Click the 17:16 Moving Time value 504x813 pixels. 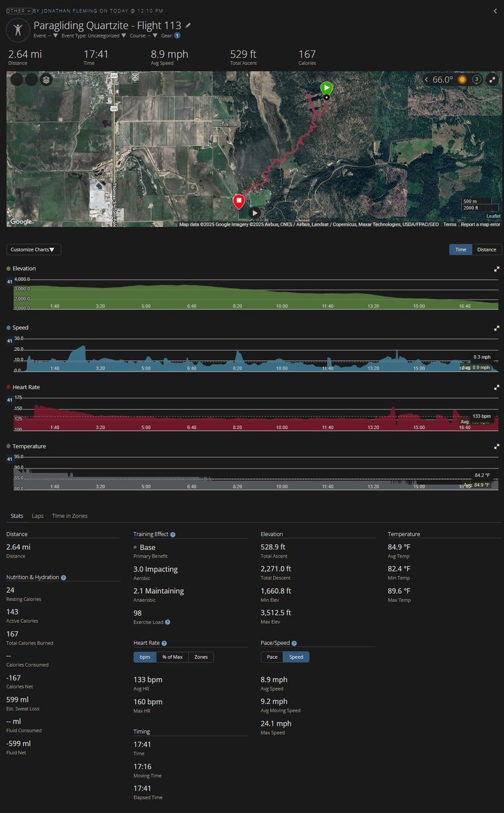click(142, 766)
